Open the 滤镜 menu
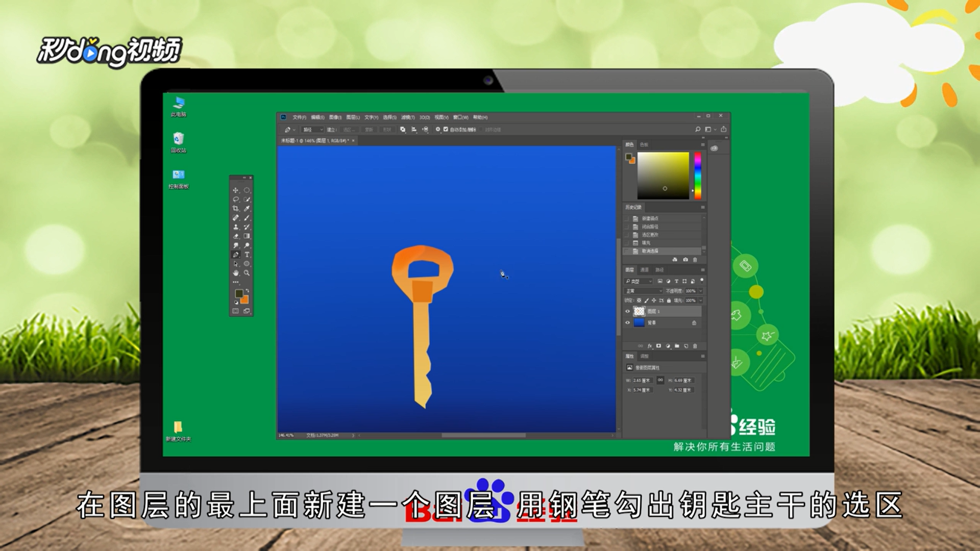This screenshot has width=980, height=551. (x=407, y=117)
